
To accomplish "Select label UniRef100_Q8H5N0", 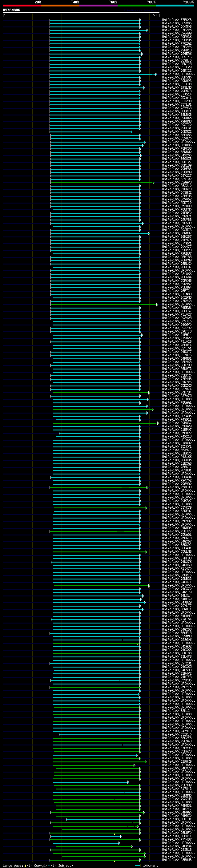I will click(x=176, y=77).
